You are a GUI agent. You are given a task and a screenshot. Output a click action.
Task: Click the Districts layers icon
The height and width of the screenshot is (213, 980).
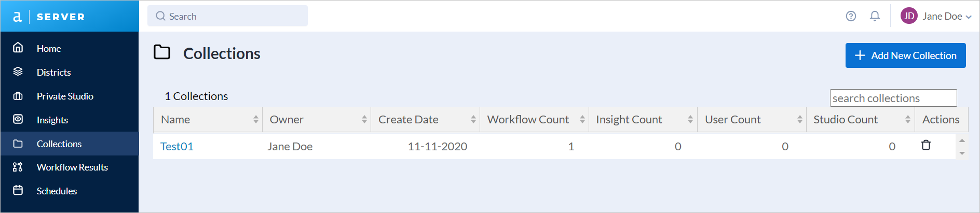[x=18, y=72]
